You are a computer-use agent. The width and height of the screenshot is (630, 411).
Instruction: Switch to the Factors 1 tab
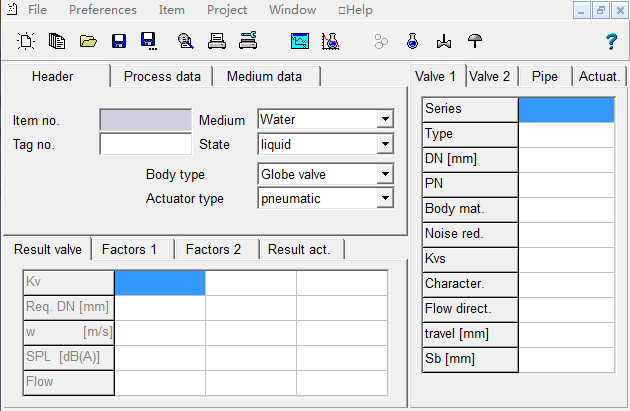tap(133, 250)
